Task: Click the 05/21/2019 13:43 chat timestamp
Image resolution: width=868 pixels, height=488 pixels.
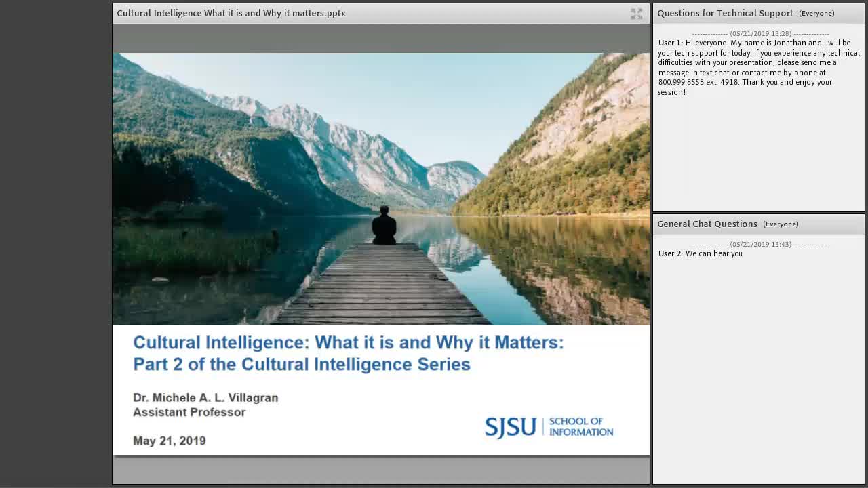Action: click(x=760, y=244)
